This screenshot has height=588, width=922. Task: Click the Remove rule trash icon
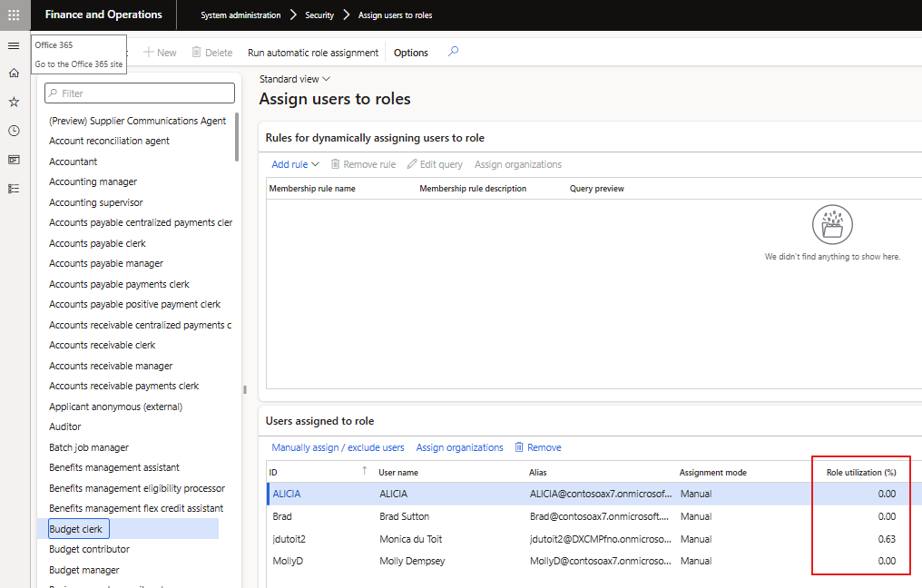(336, 164)
